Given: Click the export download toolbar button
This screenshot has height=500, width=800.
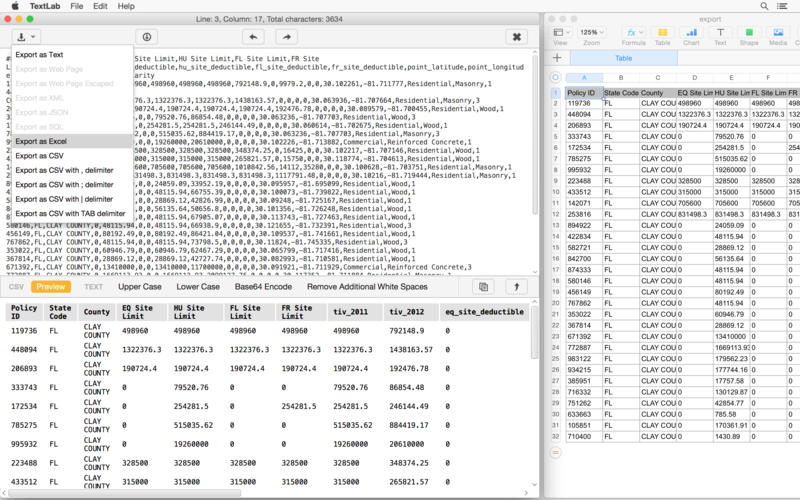Looking at the screenshot, I should (x=27, y=37).
